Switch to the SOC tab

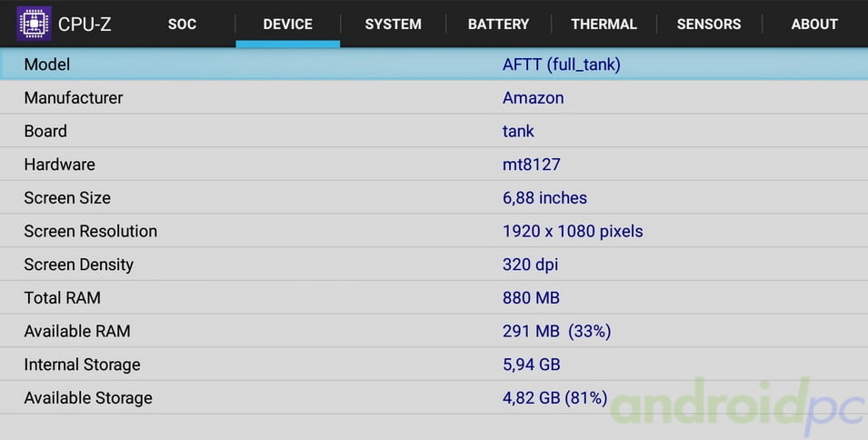click(182, 25)
